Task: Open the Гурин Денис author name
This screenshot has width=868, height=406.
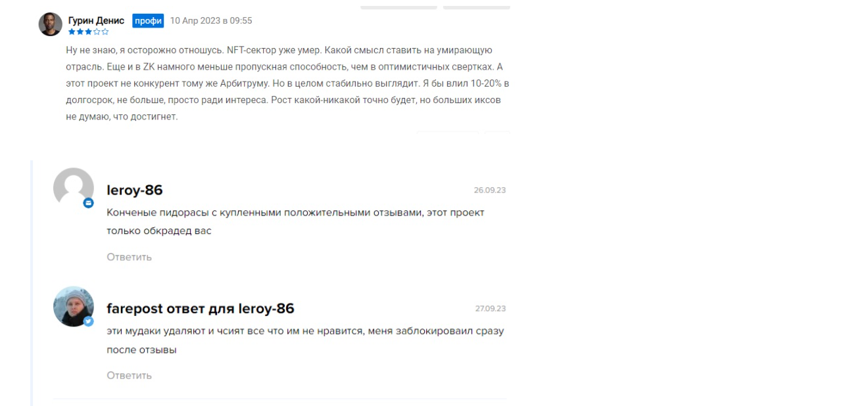Action: click(x=96, y=20)
